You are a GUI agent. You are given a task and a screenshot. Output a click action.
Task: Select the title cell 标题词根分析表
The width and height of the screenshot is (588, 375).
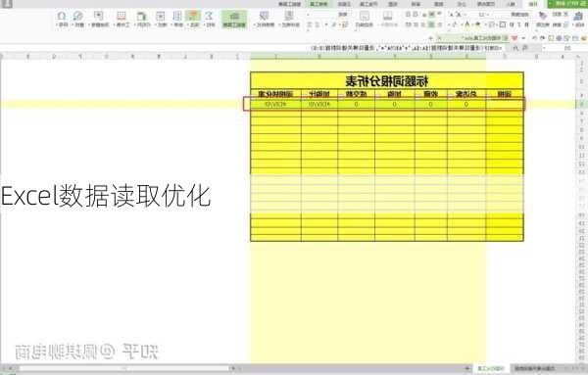click(x=387, y=80)
